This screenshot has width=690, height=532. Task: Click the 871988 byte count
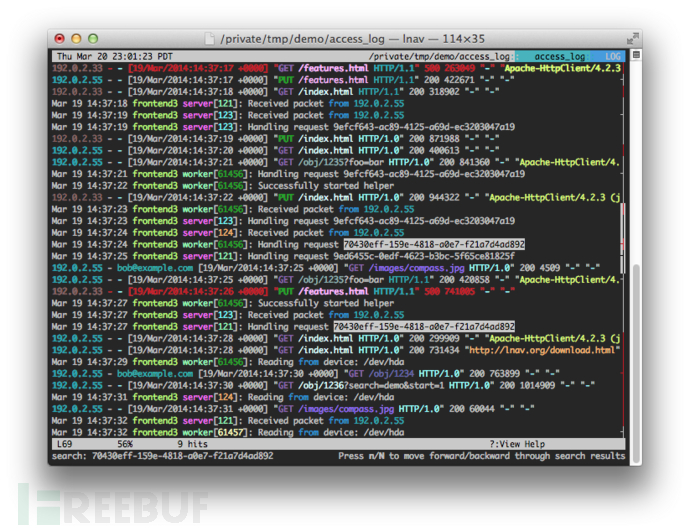coord(444,139)
